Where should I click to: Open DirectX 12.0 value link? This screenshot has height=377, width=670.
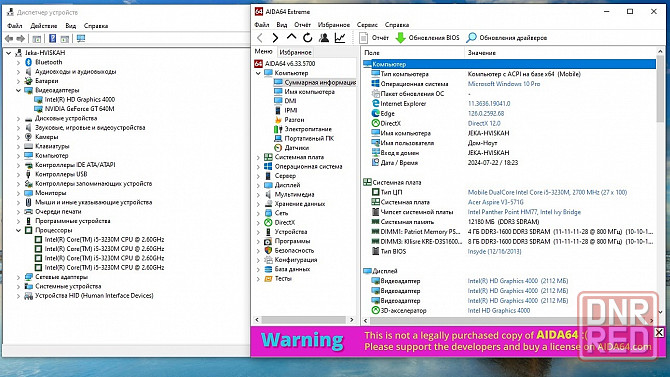(484, 123)
